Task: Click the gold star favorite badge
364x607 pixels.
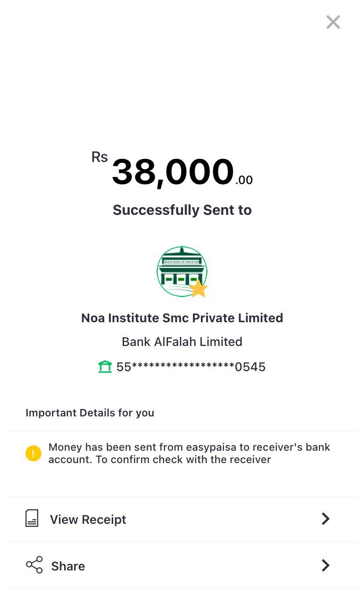Action: tap(199, 289)
